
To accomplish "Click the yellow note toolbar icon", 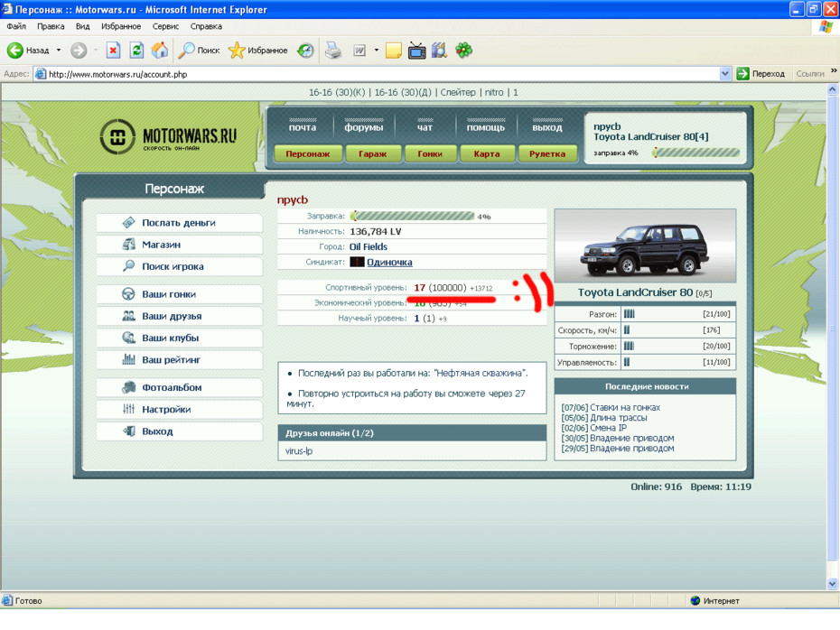I will 393,51.
